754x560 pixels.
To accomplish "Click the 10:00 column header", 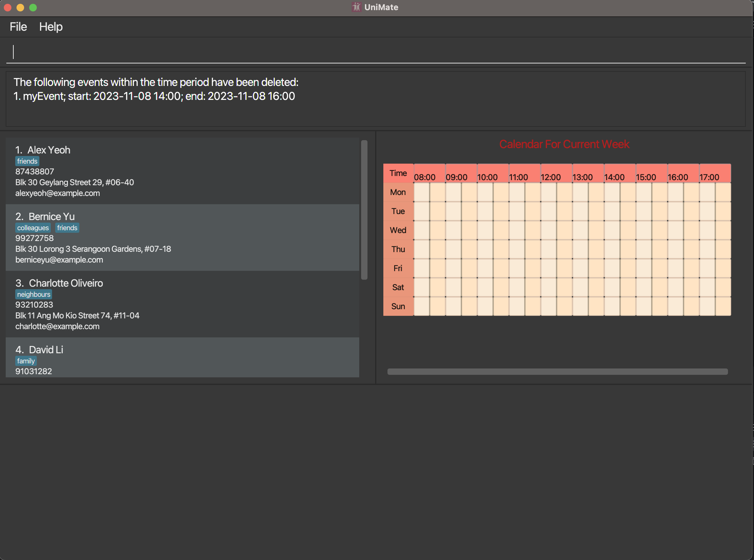I will coord(493,173).
